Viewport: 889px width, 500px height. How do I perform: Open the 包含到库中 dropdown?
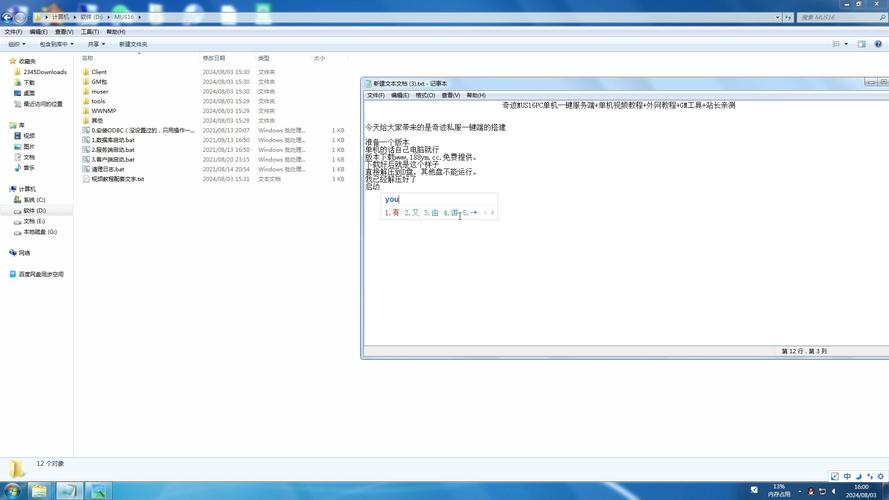click(x=56, y=44)
